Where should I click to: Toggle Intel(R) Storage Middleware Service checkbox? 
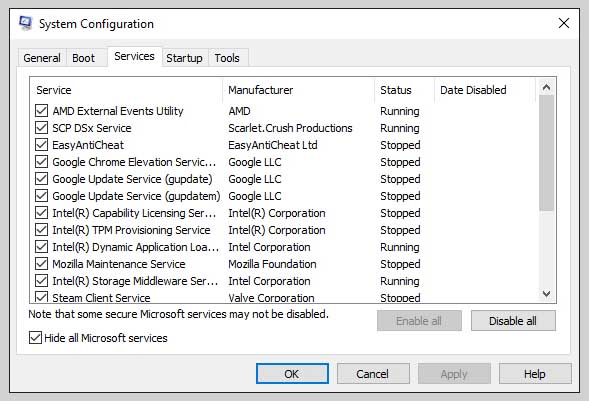click(x=41, y=281)
